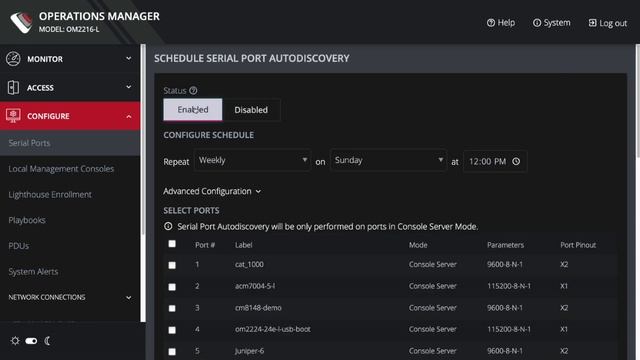Click the acm7004-5-l label

[255, 286]
